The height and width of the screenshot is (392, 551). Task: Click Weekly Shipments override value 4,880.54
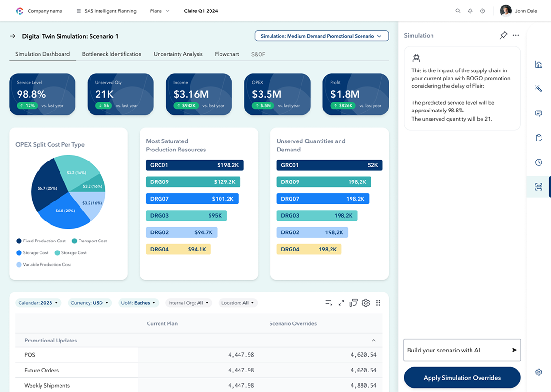(363, 385)
